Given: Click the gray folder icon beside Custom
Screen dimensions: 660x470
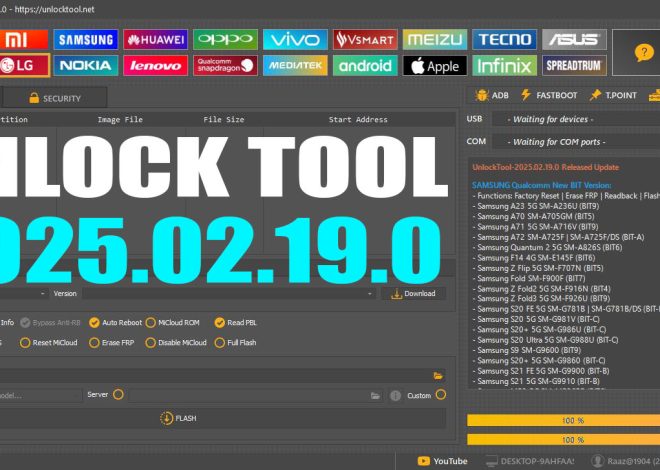Looking at the screenshot, I should tap(375, 396).
